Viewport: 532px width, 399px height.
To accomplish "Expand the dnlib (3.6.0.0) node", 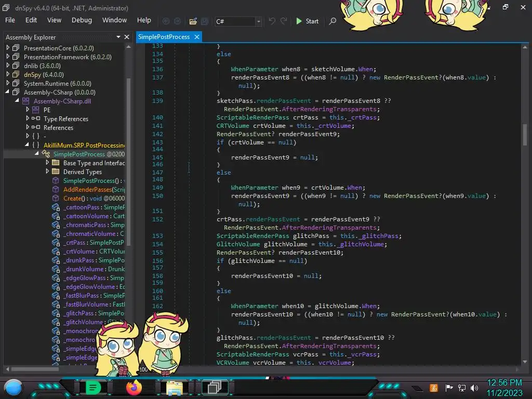I will click(8, 65).
